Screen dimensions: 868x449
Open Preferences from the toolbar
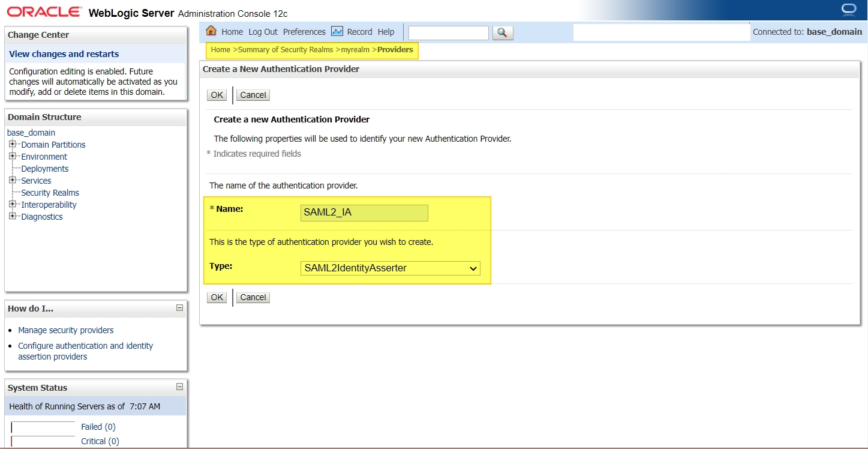click(304, 32)
